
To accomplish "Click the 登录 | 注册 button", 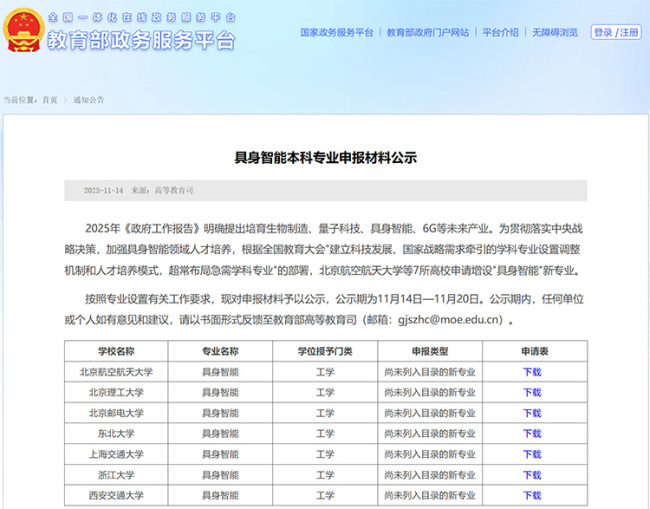I will click(x=616, y=33).
